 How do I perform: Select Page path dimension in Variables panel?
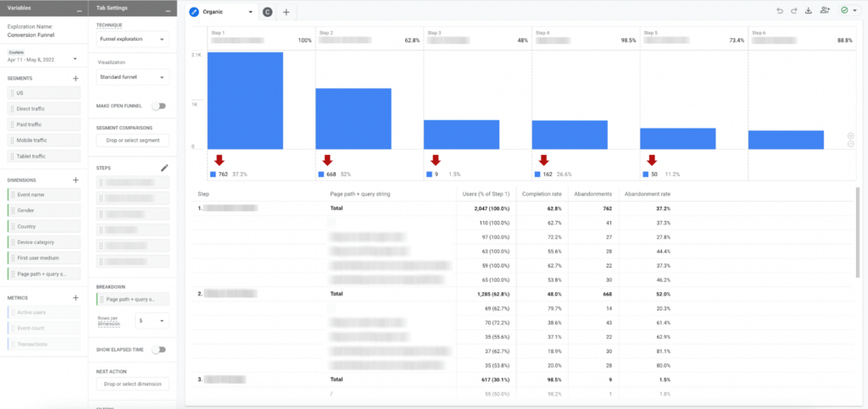44,274
